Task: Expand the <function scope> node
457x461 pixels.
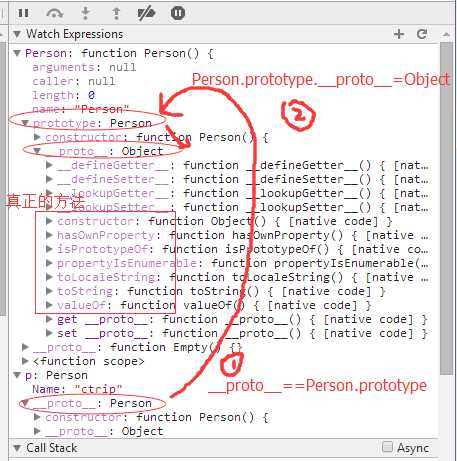Action: click(x=25, y=361)
